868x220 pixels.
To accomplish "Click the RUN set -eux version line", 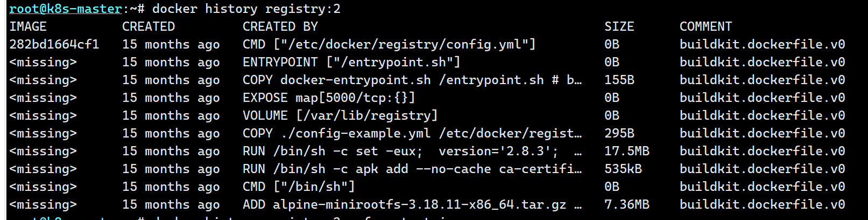I will 412,151.
